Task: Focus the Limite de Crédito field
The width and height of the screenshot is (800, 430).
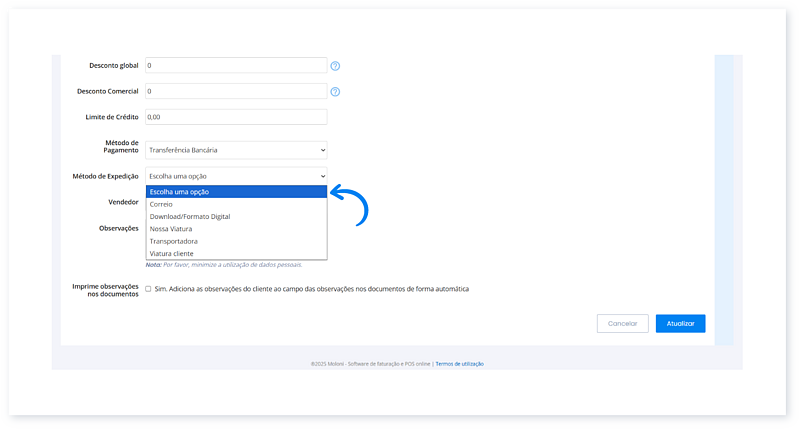Action: coord(236,117)
